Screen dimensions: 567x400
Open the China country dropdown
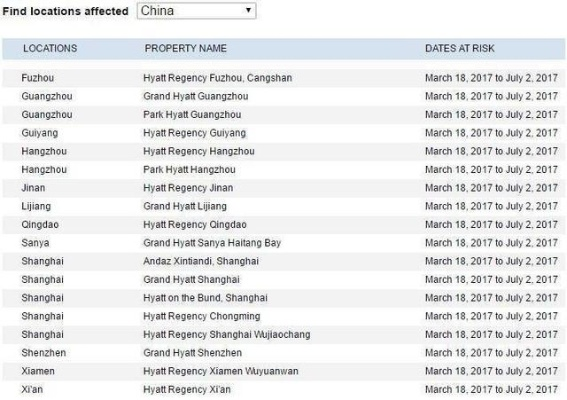196,10
